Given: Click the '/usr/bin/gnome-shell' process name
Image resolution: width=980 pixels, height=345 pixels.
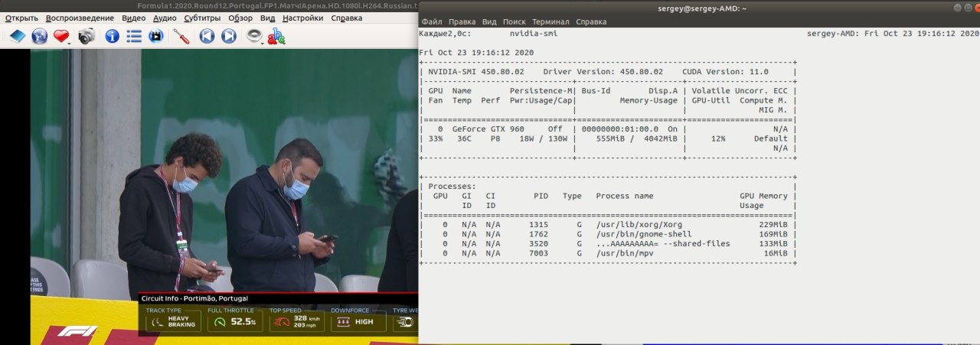Looking at the screenshot, I should (x=644, y=234).
